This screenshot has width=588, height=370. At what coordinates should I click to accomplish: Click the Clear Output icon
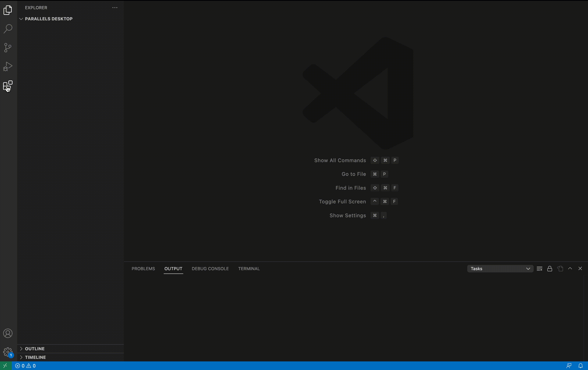point(539,269)
